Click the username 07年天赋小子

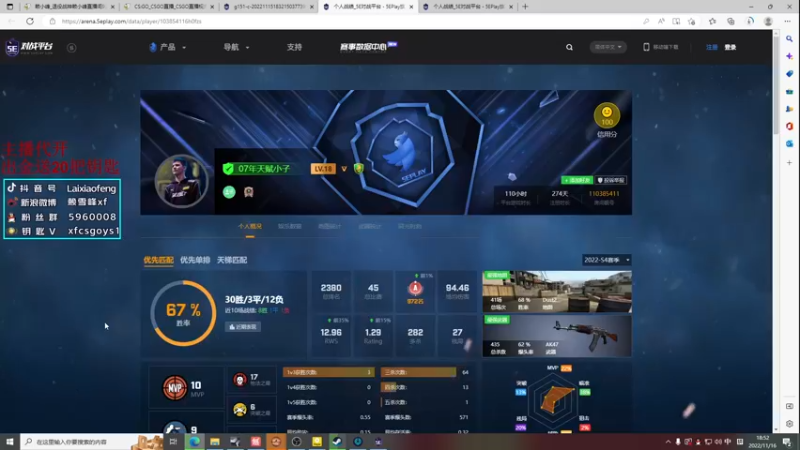tap(264, 169)
